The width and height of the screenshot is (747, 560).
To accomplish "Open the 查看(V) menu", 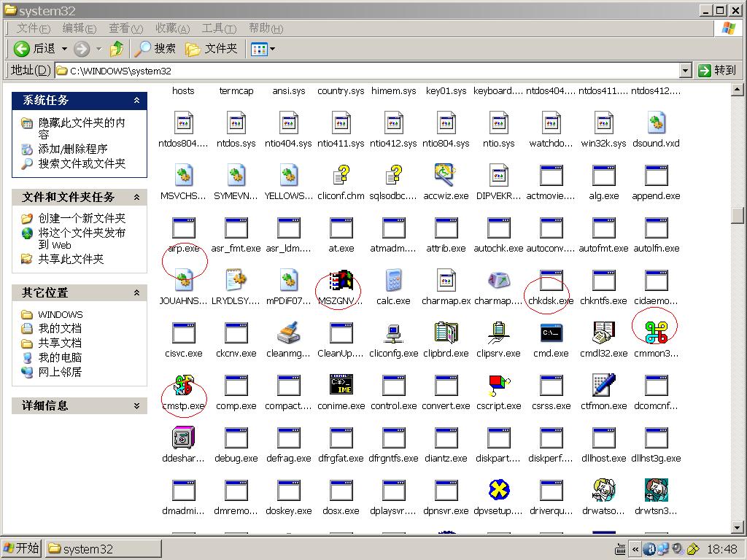I will [x=125, y=28].
